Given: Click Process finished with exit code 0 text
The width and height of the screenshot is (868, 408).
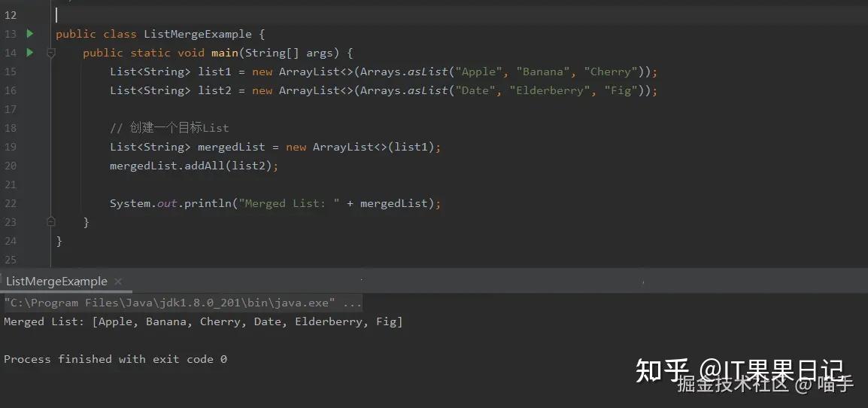Looking at the screenshot, I should [115, 358].
